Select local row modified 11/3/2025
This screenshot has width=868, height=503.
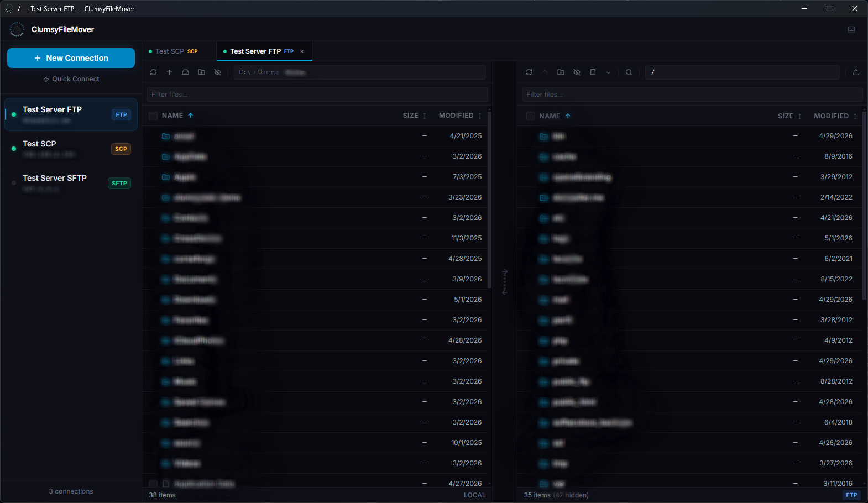coord(315,238)
